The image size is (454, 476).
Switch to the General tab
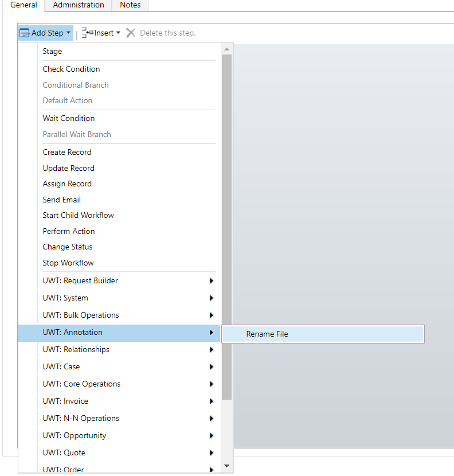pyautogui.click(x=24, y=5)
